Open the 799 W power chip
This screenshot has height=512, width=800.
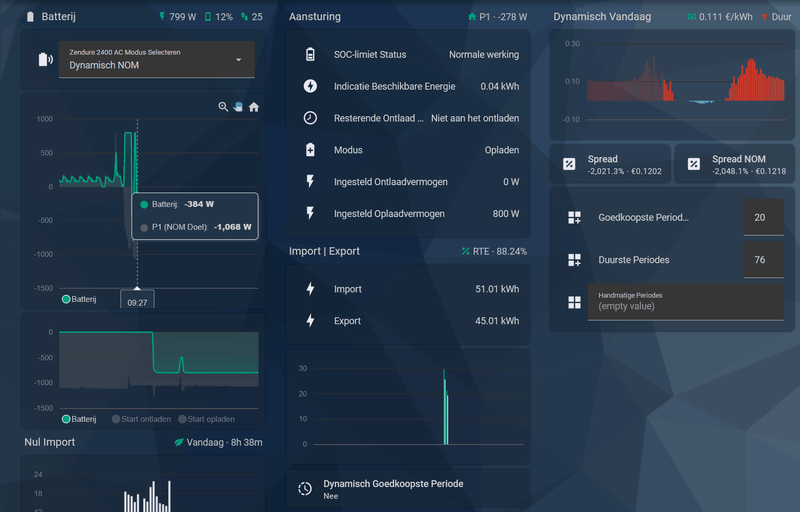177,17
